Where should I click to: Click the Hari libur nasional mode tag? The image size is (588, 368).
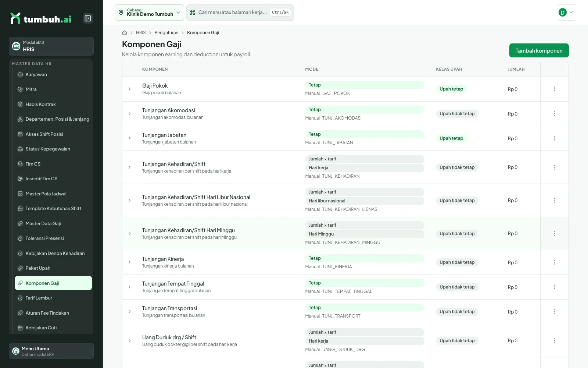click(x=364, y=201)
